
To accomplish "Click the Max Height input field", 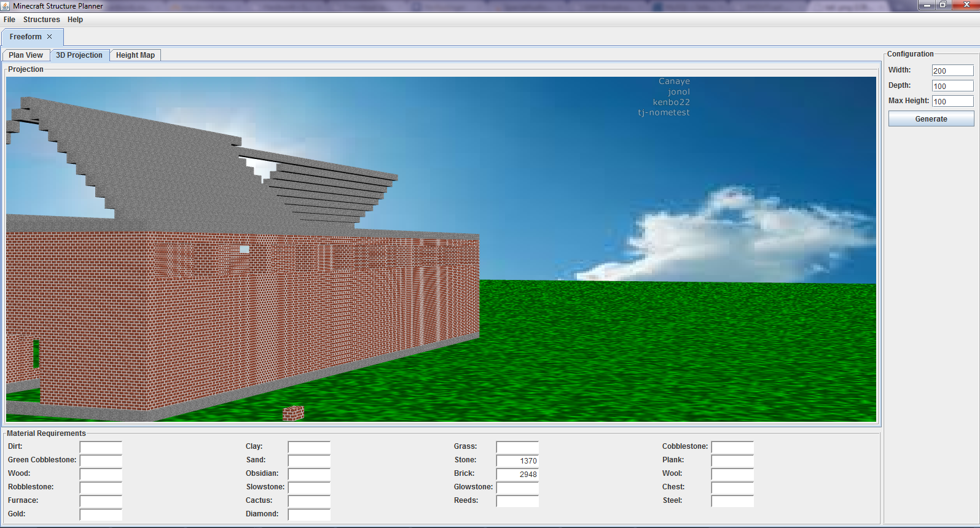I will [952, 101].
